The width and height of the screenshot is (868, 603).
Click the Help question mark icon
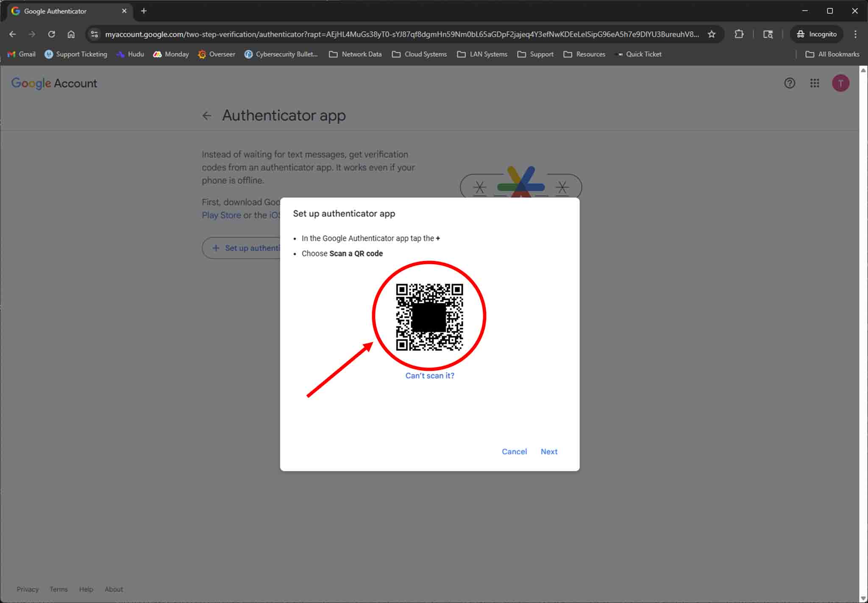click(789, 83)
